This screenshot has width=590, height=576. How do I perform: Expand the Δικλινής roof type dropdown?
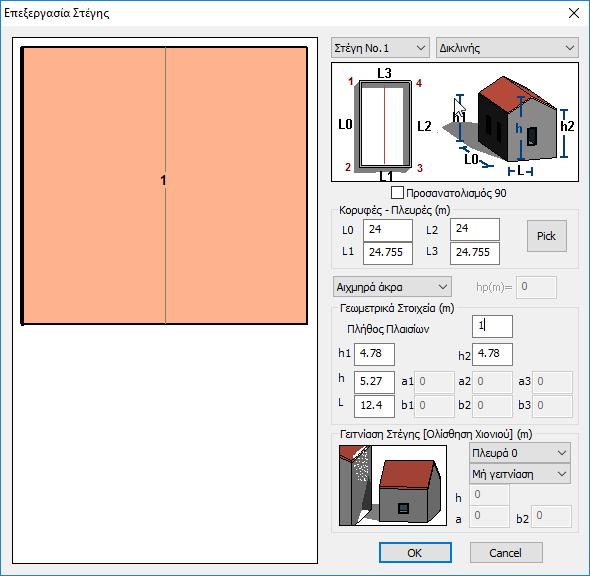507,48
